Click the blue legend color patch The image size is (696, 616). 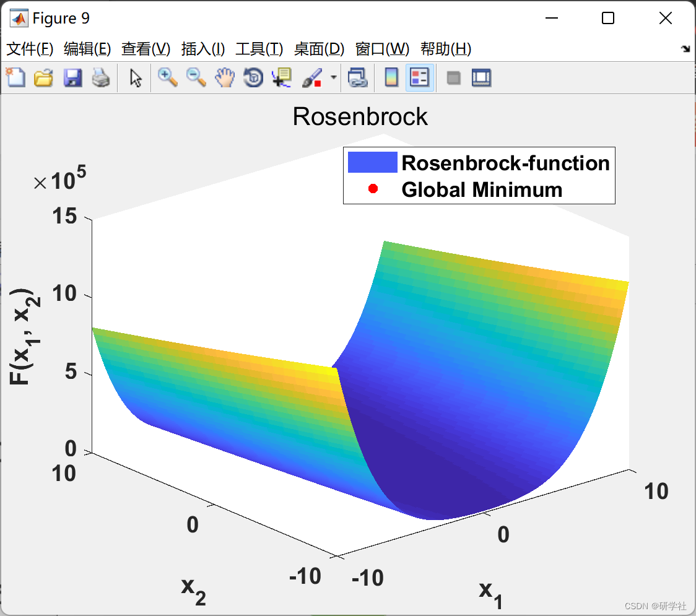click(x=372, y=162)
